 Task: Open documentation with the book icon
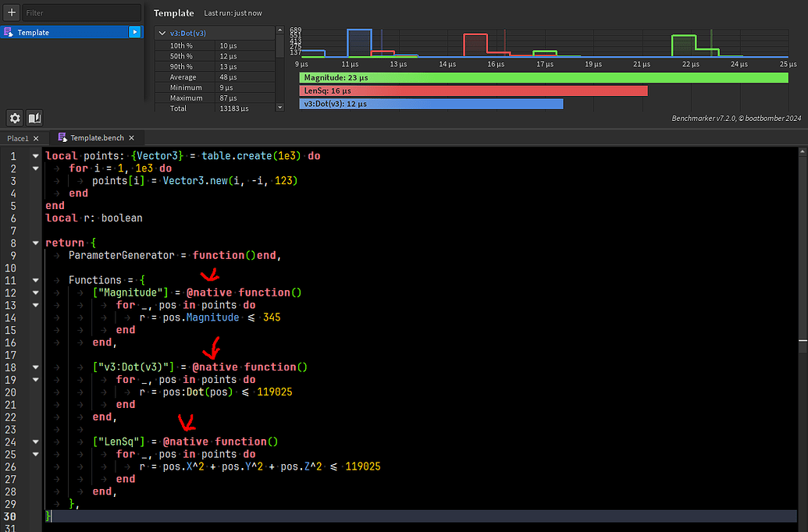pyautogui.click(x=34, y=118)
